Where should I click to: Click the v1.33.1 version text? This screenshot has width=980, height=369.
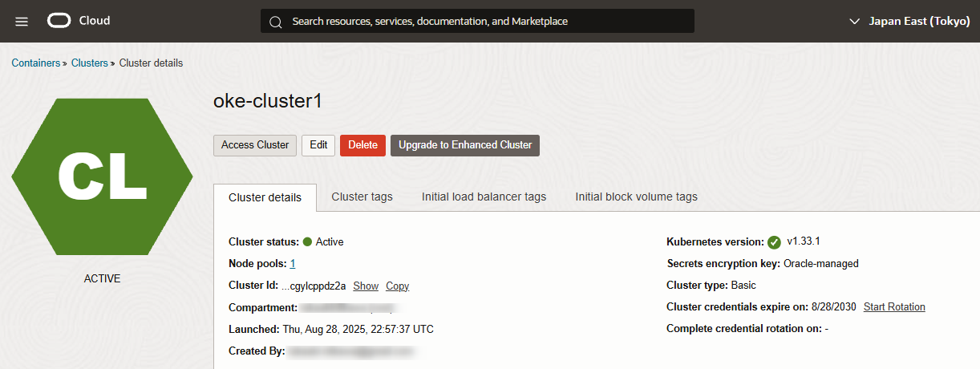[x=803, y=241]
